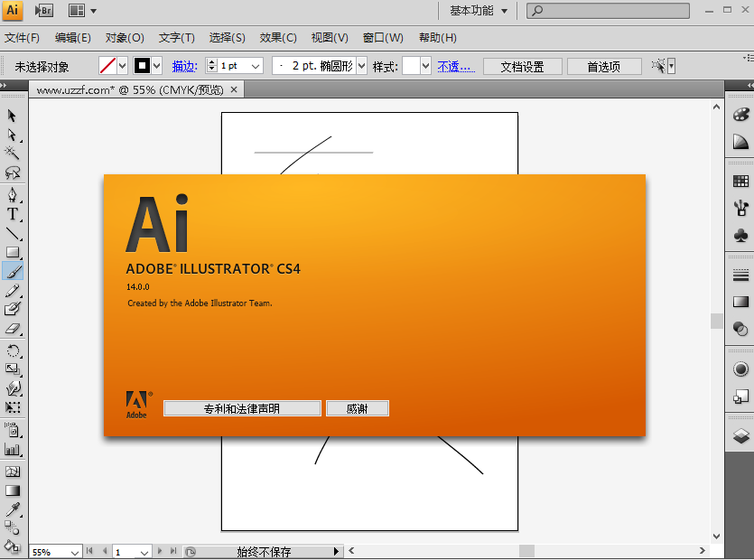The height and width of the screenshot is (560, 754).
Task: Open the 描边 stroke link
Action: [184, 67]
